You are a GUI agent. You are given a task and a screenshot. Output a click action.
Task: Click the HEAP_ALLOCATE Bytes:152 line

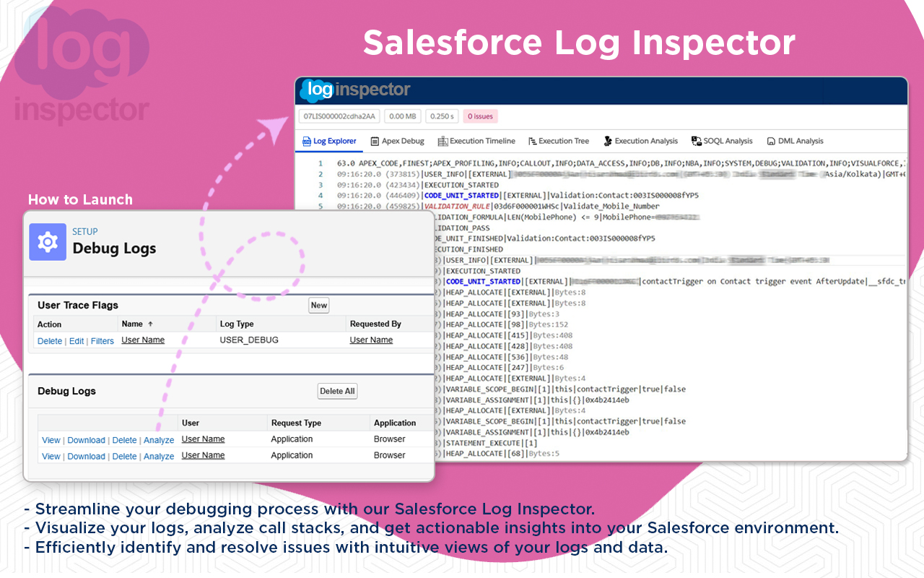point(502,324)
